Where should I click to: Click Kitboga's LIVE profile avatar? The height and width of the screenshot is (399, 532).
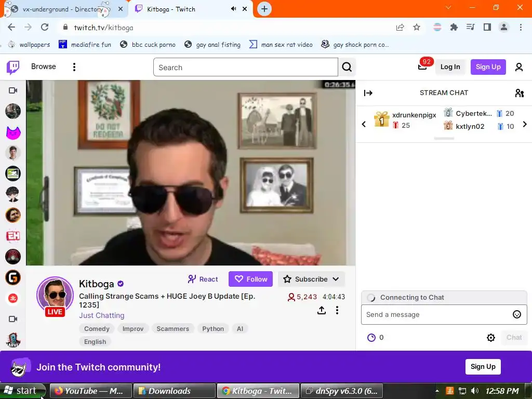(x=55, y=296)
